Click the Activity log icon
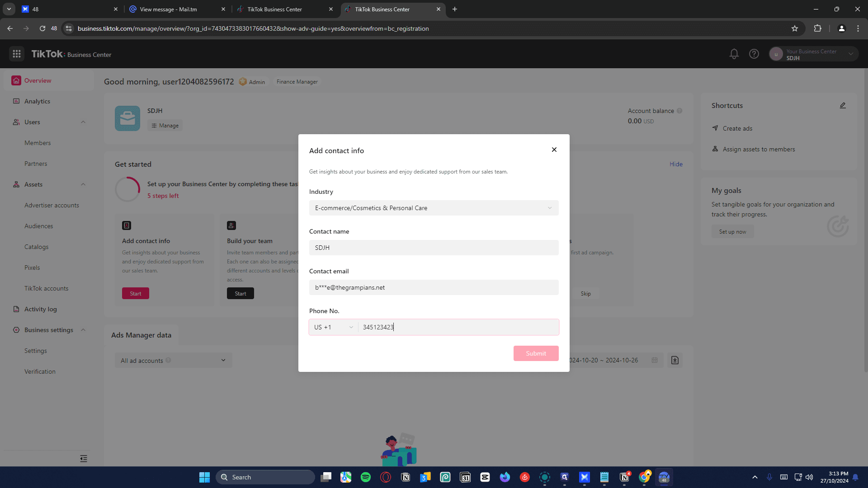Image resolution: width=868 pixels, height=488 pixels. (x=16, y=309)
